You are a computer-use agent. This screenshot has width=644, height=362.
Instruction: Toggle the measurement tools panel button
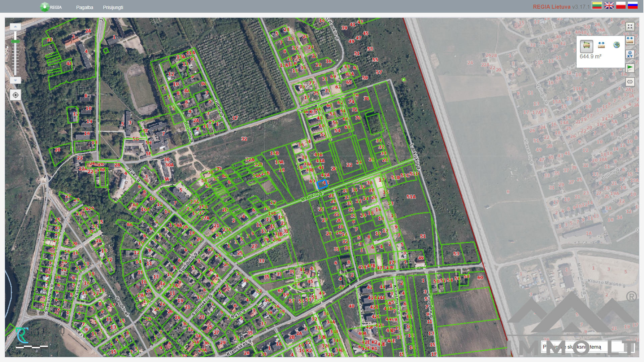pos(630,40)
